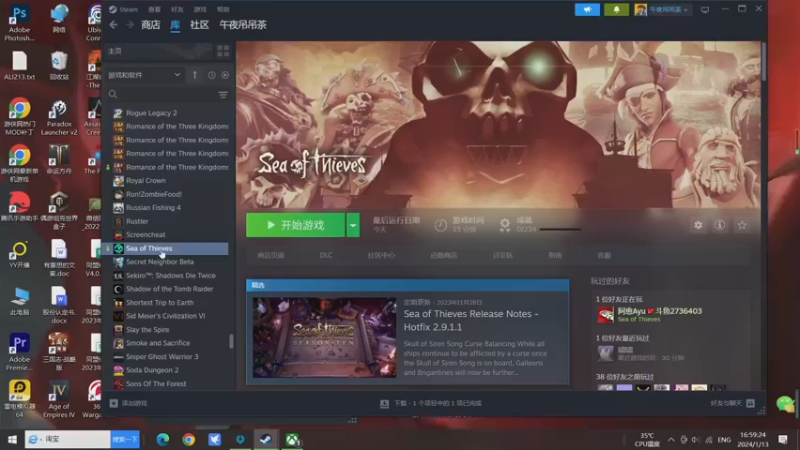The height and width of the screenshot is (450, 800).
Task: Toggle the recent activity clock filter
Action: 211,75
